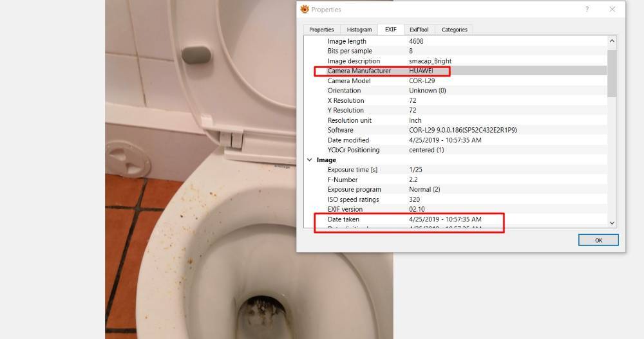This screenshot has height=339, width=644.
Task: Select the X Resolution row
Action: [x=455, y=100]
